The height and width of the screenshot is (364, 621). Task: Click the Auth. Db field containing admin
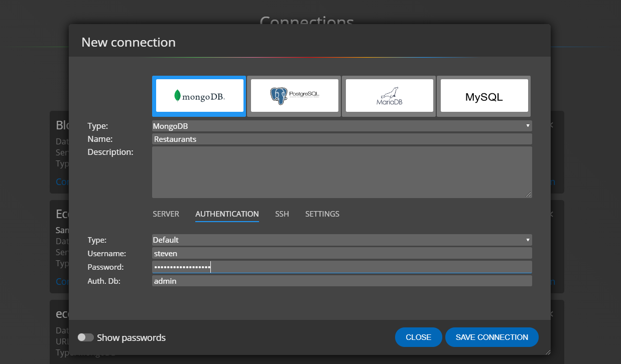[341, 281]
